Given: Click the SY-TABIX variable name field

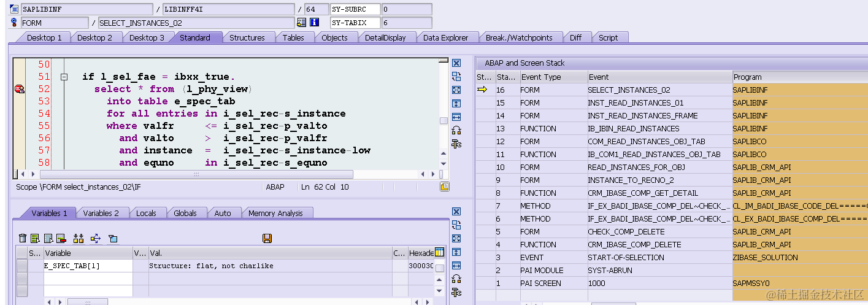Looking at the screenshot, I should coord(355,23).
